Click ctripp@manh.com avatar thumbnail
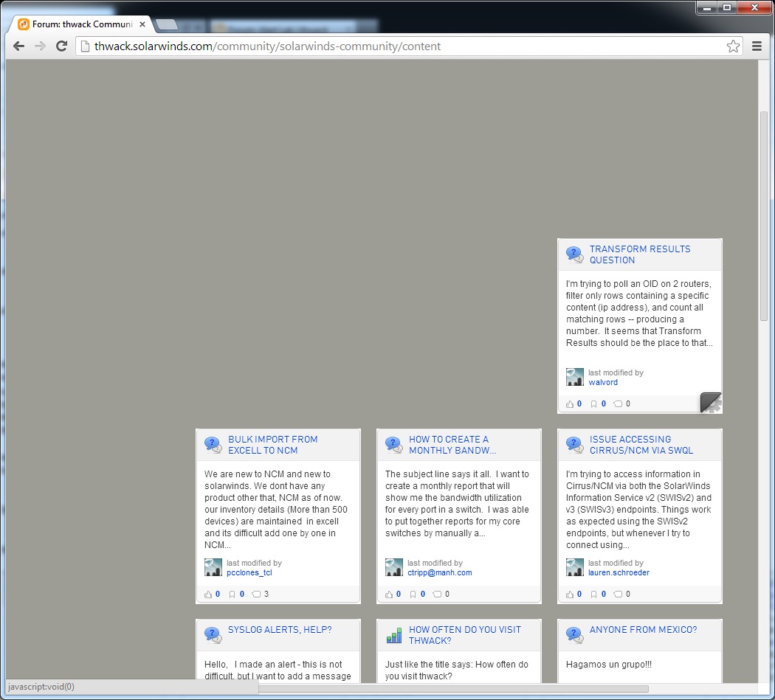Viewport: 775px width, 700px height. tap(394, 567)
